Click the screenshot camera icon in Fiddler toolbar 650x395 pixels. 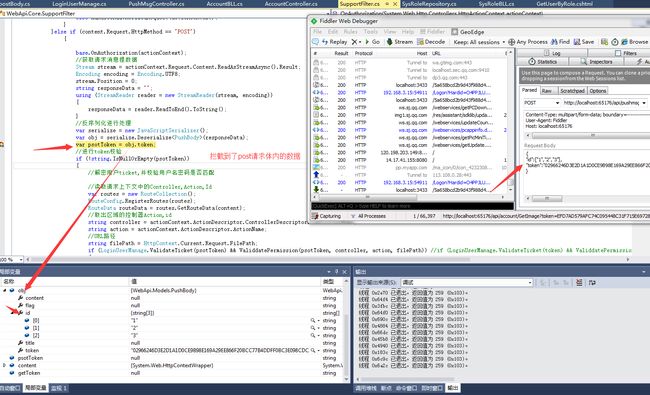coord(604,42)
